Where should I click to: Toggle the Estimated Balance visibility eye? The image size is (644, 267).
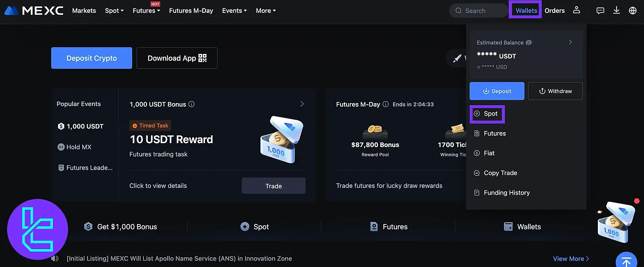point(529,43)
